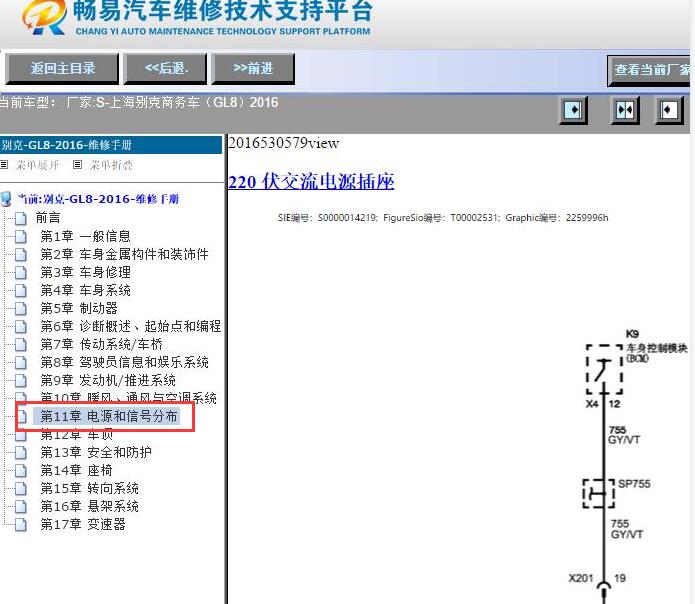695x604 pixels.
Task: Go forward with the >>前进 button
Action: 253,69
